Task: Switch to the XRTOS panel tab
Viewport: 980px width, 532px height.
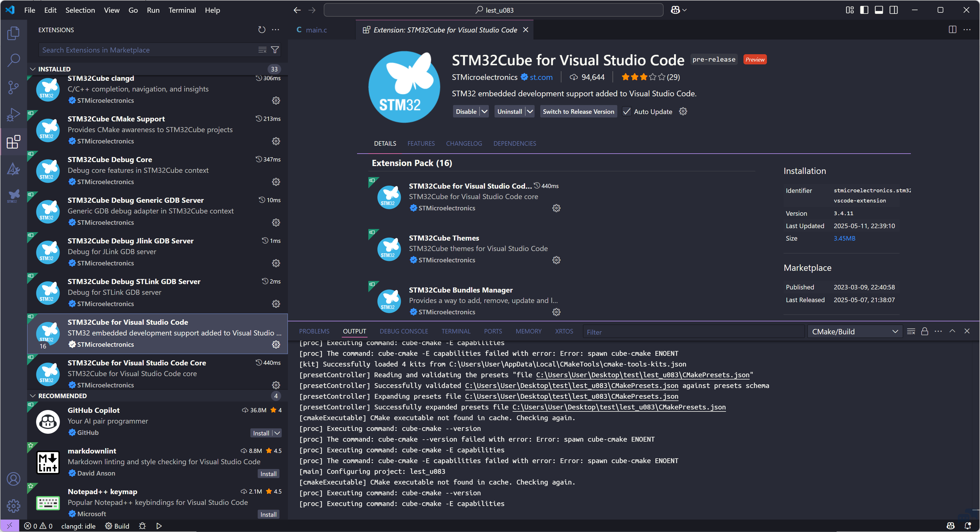Action: (x=564, y=332)
